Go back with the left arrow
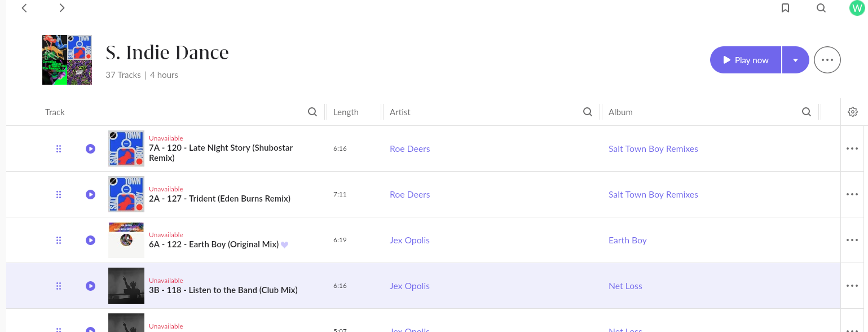 pos(24,8)
